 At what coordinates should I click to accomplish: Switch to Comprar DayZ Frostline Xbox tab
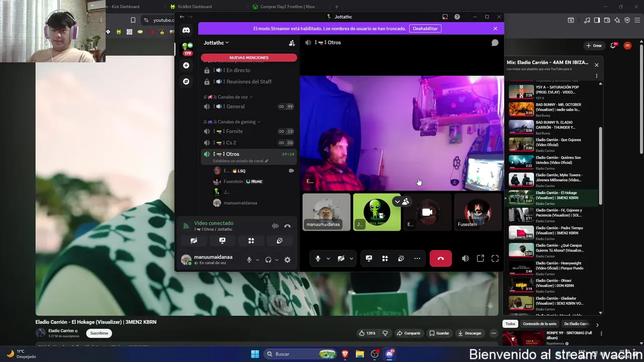288,7
